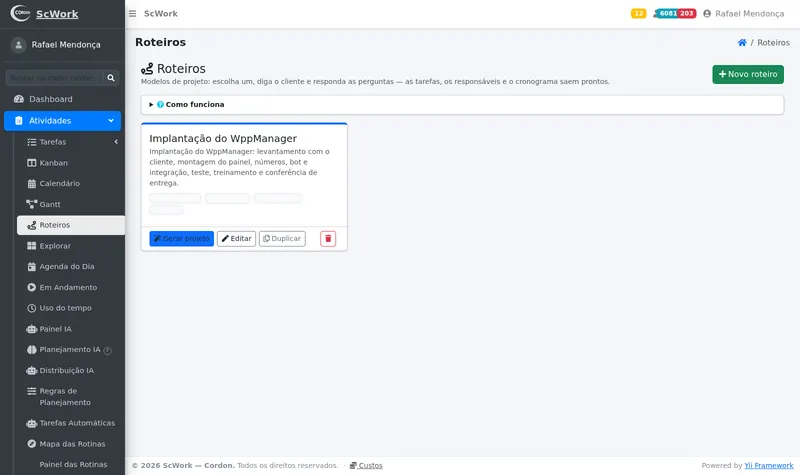
Task: Open Painel das Rotinas entry
Action: pos(71,465)
